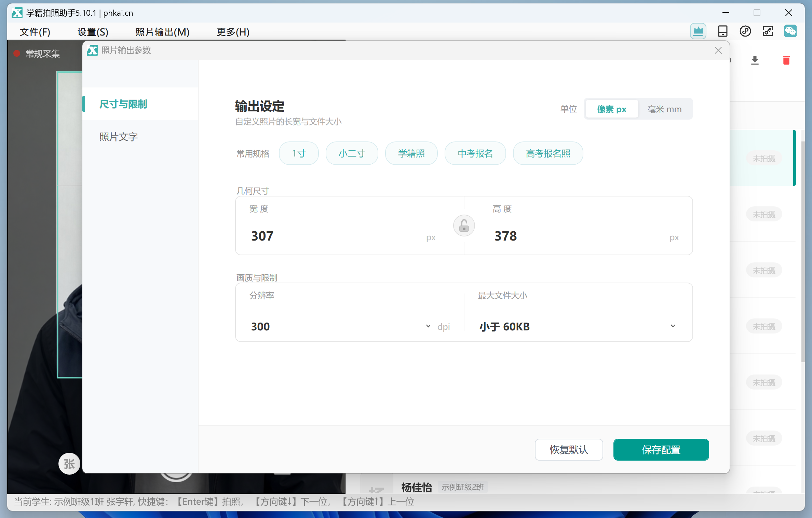This screenshot has height=518, width=812.
Task: Click the red trash delete icon
Action: (786, 60)
